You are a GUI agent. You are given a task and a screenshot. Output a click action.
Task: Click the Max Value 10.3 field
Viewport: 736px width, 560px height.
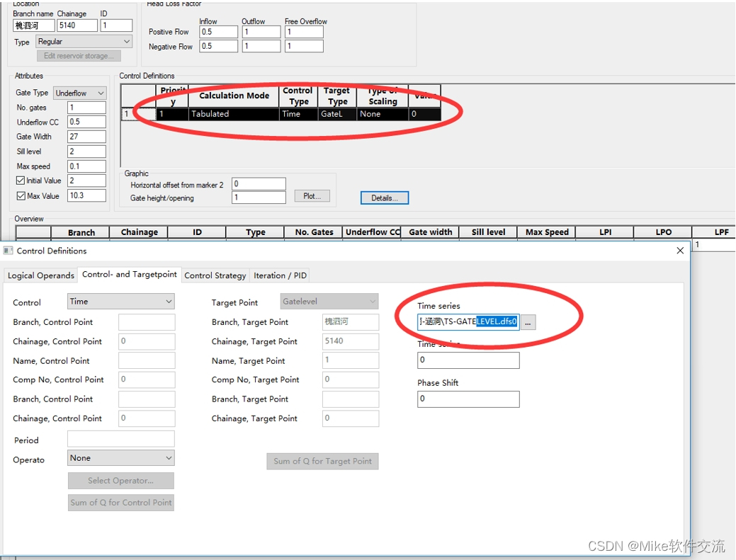point(87,195)
